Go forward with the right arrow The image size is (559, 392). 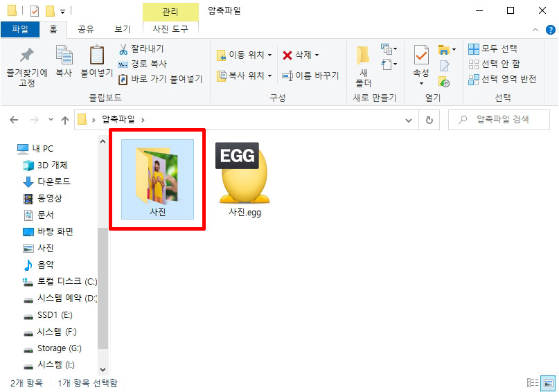[x=35, y=120]
